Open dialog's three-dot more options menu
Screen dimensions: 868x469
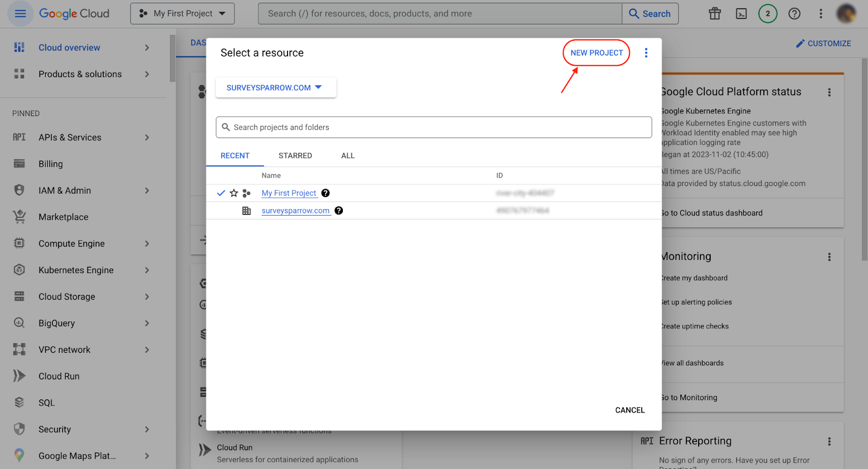click(646, 53)
